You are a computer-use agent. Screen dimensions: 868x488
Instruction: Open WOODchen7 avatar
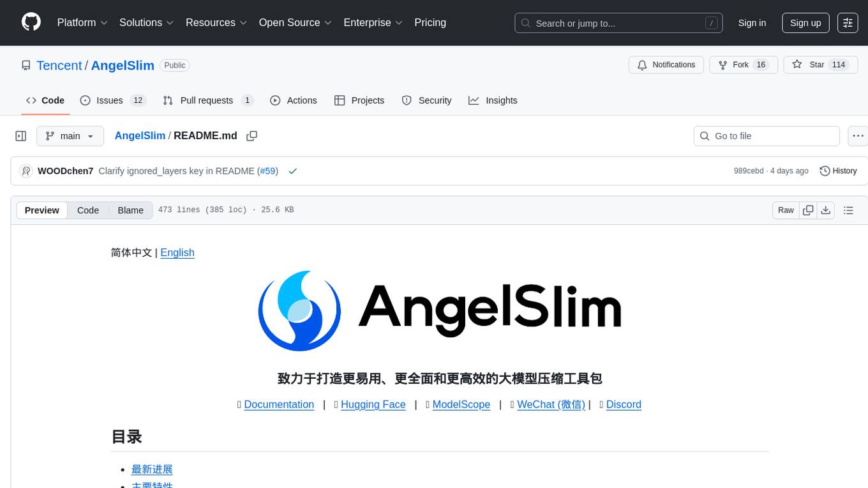coord(26,171)
